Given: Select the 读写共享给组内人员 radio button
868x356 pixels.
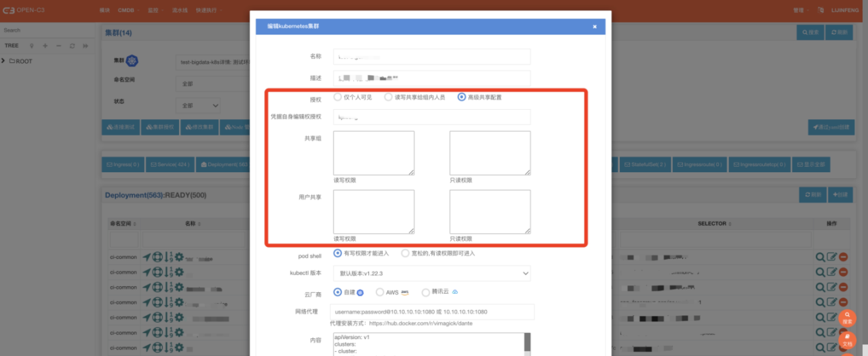Looking at the screenshot, I should click(x=388, y=97).
